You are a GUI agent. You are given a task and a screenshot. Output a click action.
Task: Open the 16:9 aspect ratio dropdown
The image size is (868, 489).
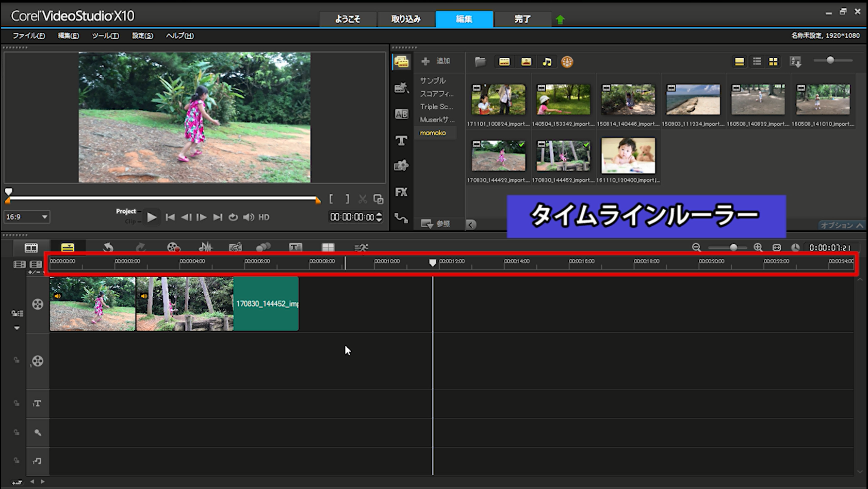[27, 217]
